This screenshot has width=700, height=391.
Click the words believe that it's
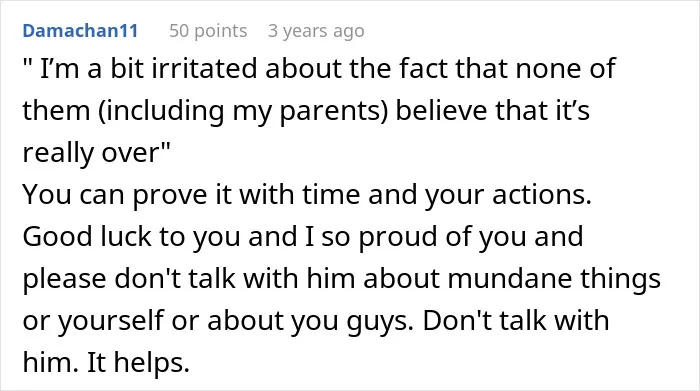click(x=493, y=110)
